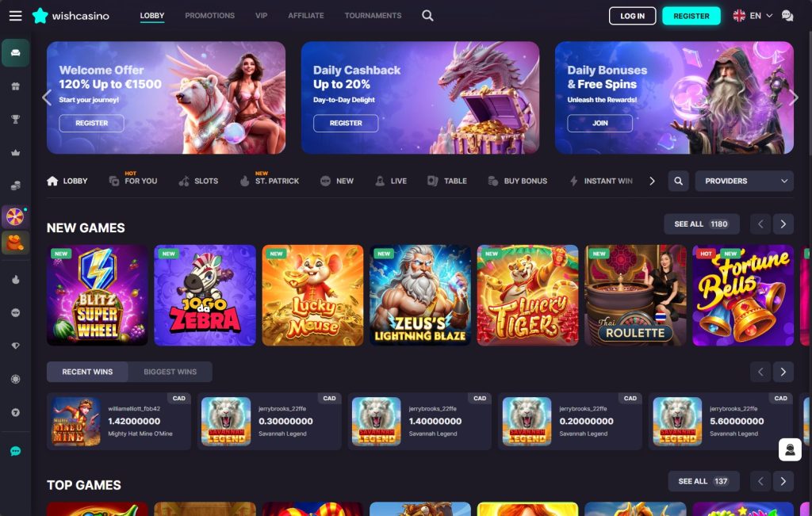Open the fortune wheel sidebar icon

(x=15, y=216)
